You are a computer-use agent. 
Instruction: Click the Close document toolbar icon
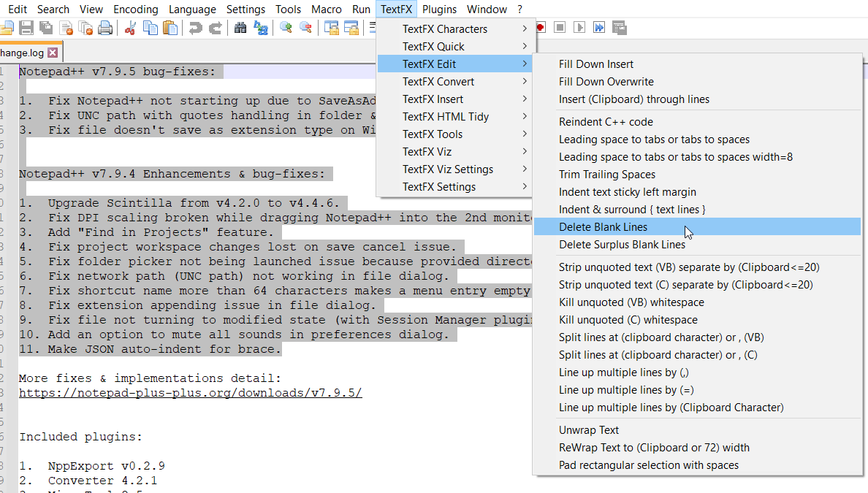coord(66,28)
